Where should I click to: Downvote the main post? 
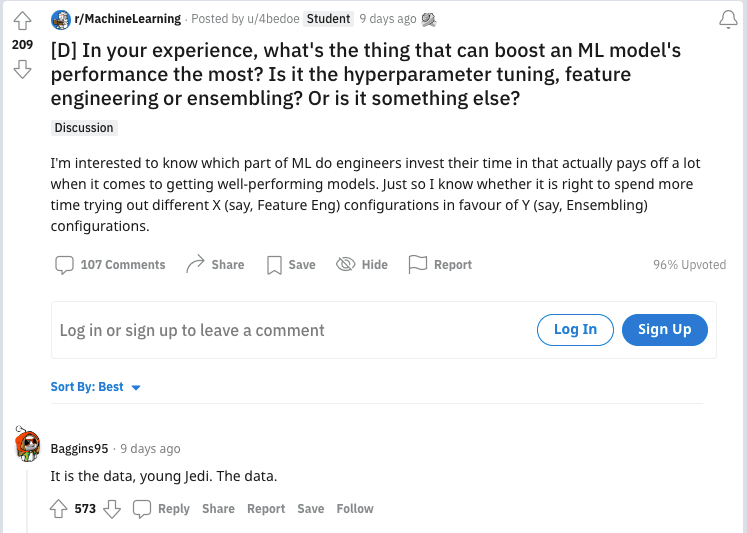(x=22, y=68)
